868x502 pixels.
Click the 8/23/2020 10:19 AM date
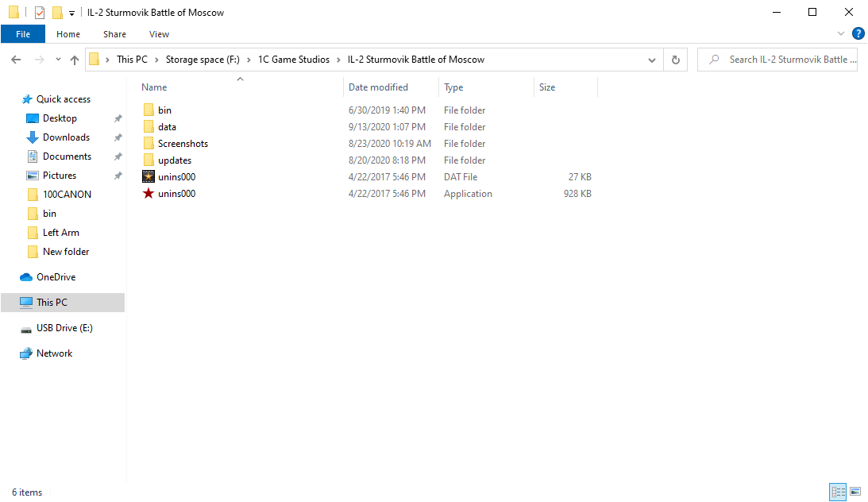click(390, 143)
